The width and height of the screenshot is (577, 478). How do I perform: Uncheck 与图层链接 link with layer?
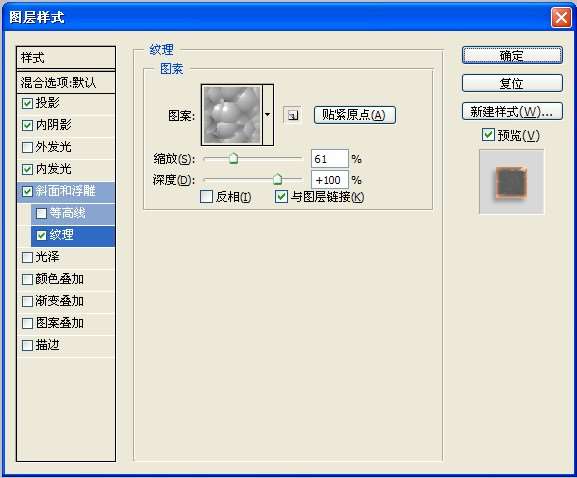coord(281,196)
